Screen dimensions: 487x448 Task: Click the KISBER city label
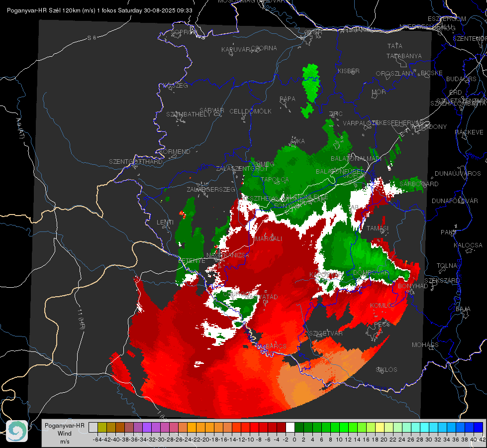tap(349, 71)
